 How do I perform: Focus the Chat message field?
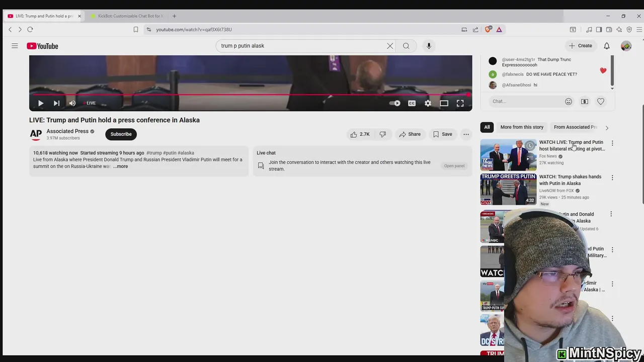coord(526,102)
